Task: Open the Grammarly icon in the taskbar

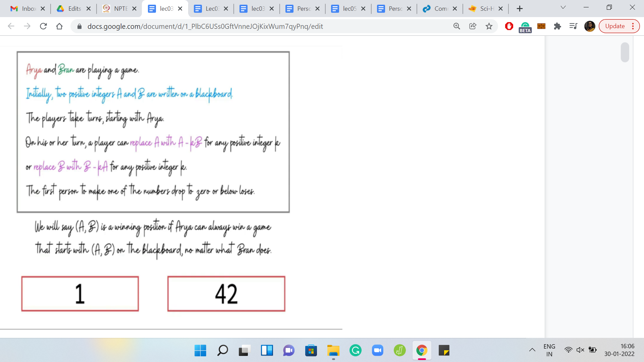Action: pos(355,351)
